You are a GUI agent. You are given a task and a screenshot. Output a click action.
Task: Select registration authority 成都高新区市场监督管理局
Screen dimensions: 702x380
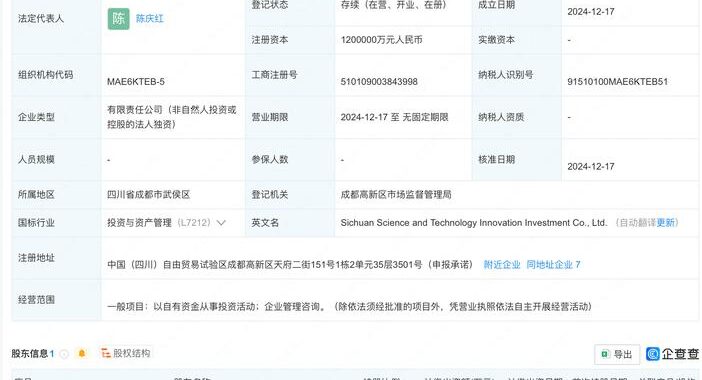click(x=396, y=194)
